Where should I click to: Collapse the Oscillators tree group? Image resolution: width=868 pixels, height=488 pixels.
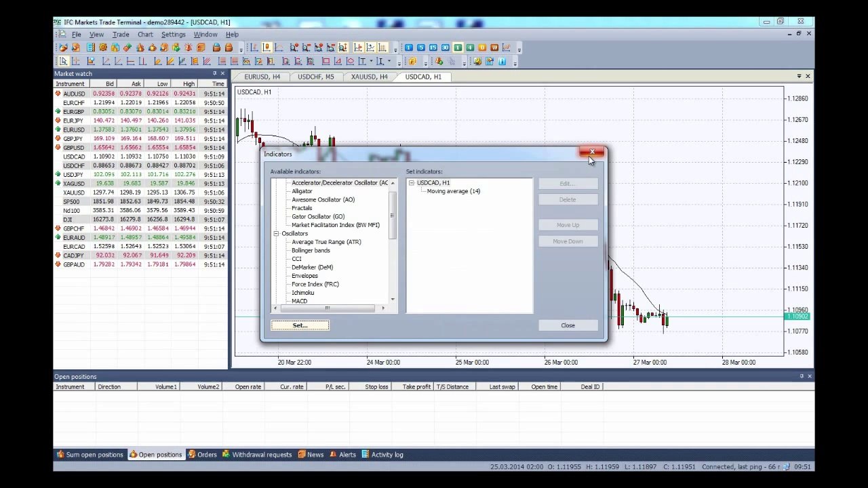pyautogui.click(x=276, y=234)
